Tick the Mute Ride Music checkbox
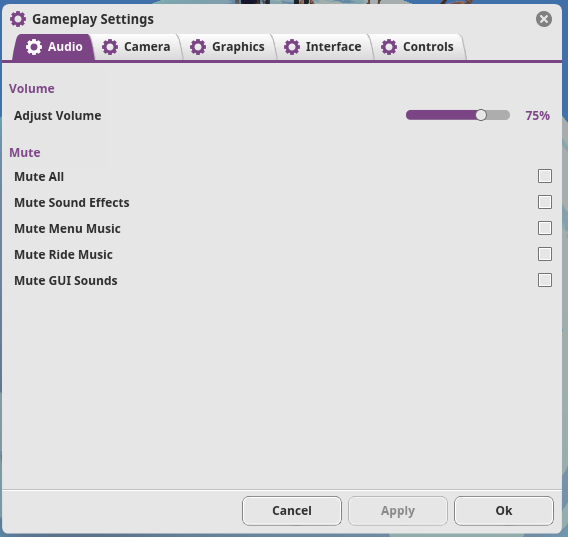Image resolution: width=568 pixels, height=537 pixels. [545, 254]
